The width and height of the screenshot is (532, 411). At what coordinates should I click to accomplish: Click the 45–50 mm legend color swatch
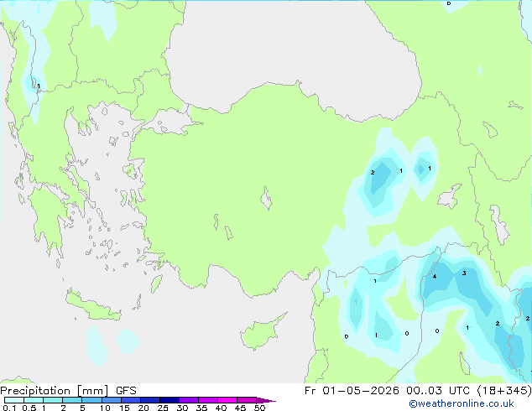[247, 400]
